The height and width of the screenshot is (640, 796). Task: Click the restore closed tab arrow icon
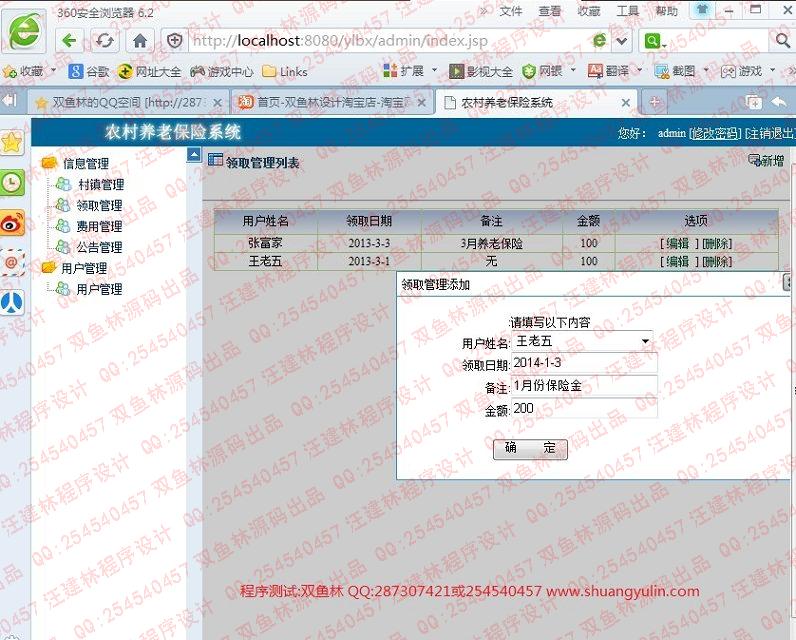(x=779, y=103)
